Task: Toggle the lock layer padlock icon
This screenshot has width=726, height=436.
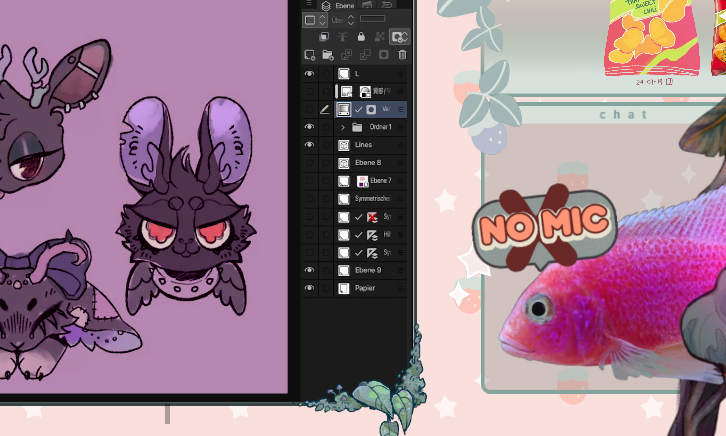Action: coord(360,37)
